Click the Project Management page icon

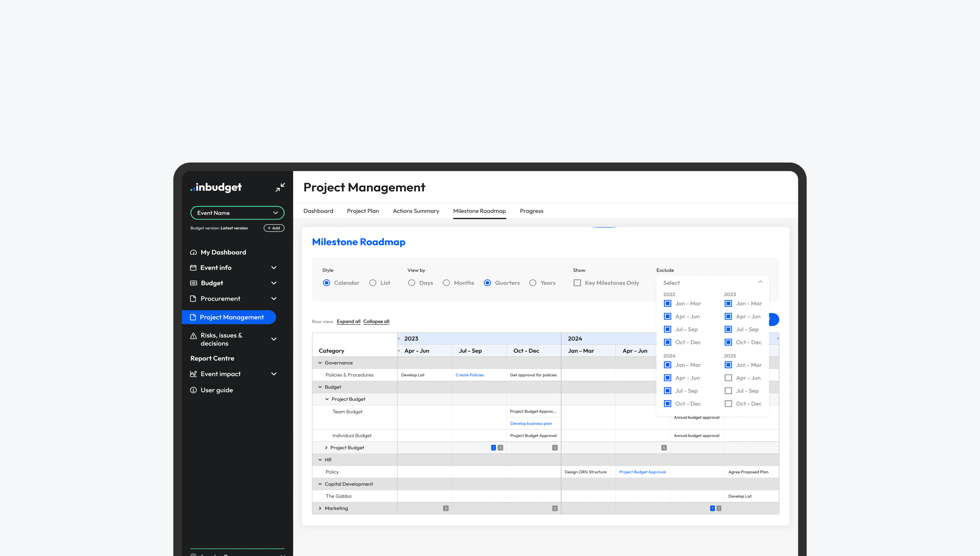pyautogui.click(x=193, y=317)
